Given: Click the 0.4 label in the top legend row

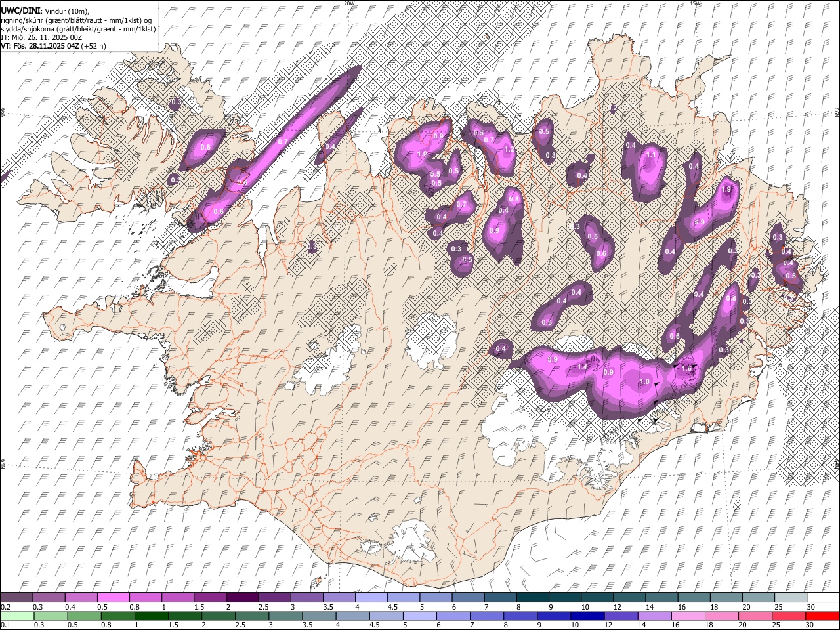Looking at the screenshot, I should 70,607.
